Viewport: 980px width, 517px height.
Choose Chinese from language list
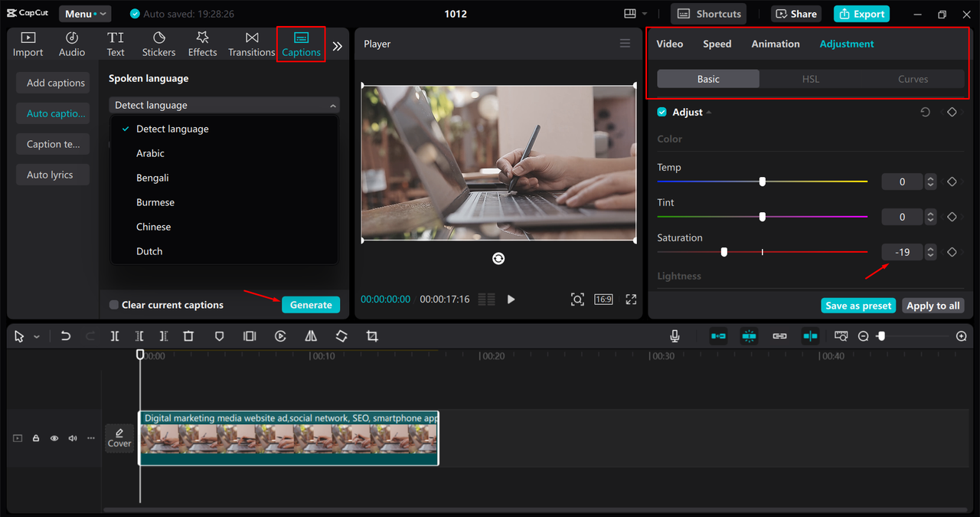pyautogui.click(x=153, y=227)
